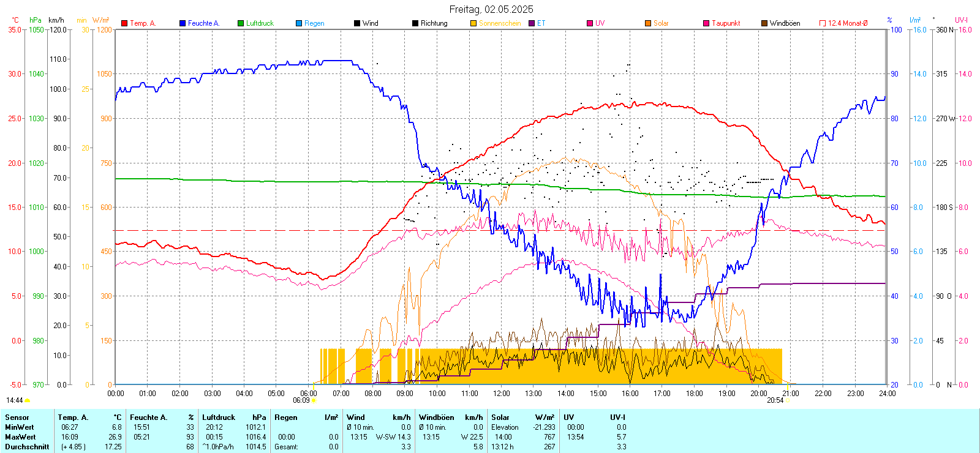Click the green Luftdruck legend square
The width and height of the screenshot is (980, 453).
pos(241,23)
